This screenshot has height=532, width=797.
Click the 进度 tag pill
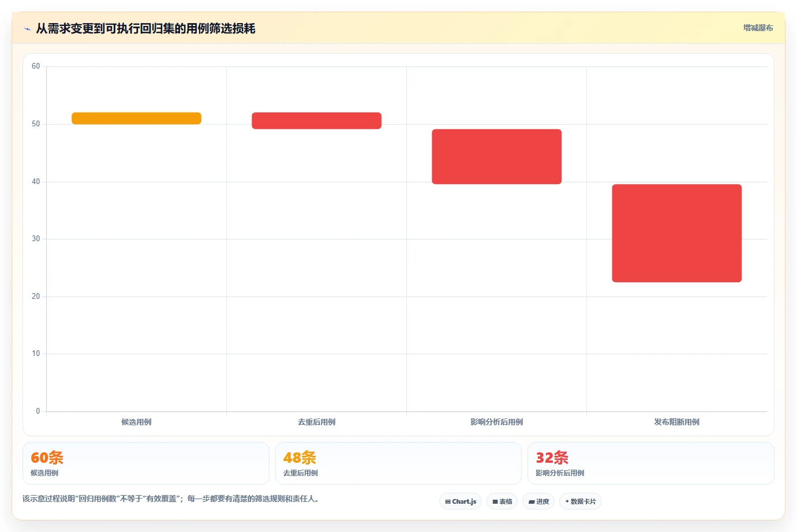click(538, 501)
